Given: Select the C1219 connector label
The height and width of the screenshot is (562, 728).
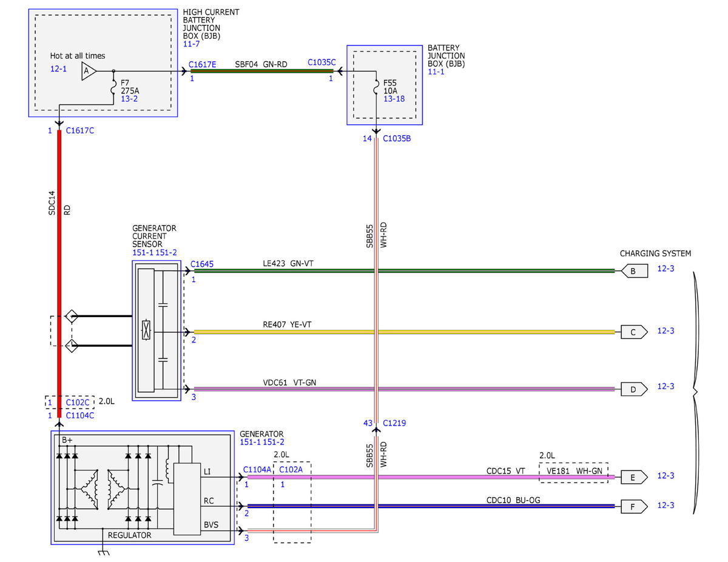Looking at the screenshot, I should [394, 423].
